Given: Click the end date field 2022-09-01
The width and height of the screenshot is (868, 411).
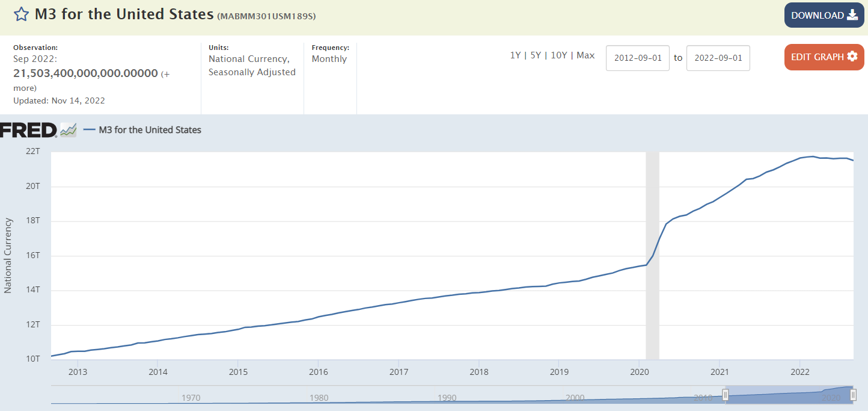Looking at the screenshot, I should click(718, 58).
